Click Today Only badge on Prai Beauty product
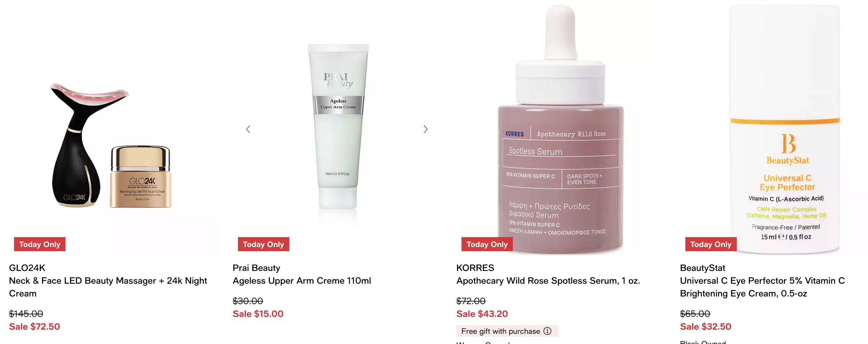 point(263,244)
